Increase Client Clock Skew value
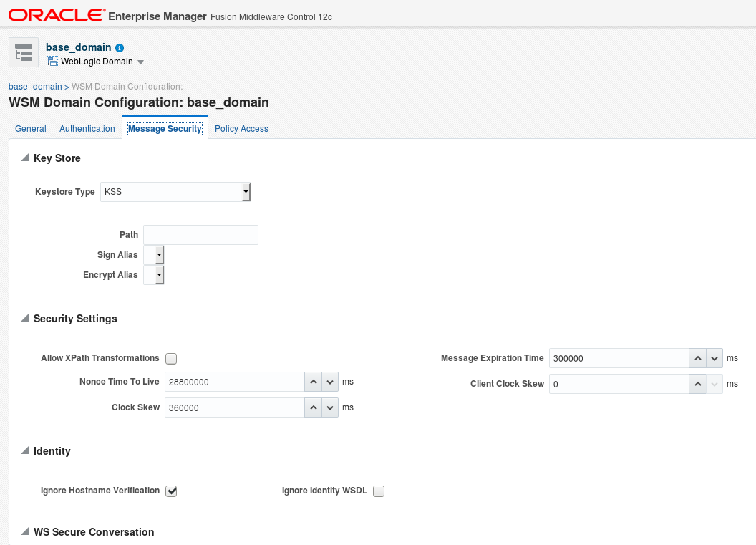Image resolution: width=756 pixels, height=545 pixels. click(698, 384)
